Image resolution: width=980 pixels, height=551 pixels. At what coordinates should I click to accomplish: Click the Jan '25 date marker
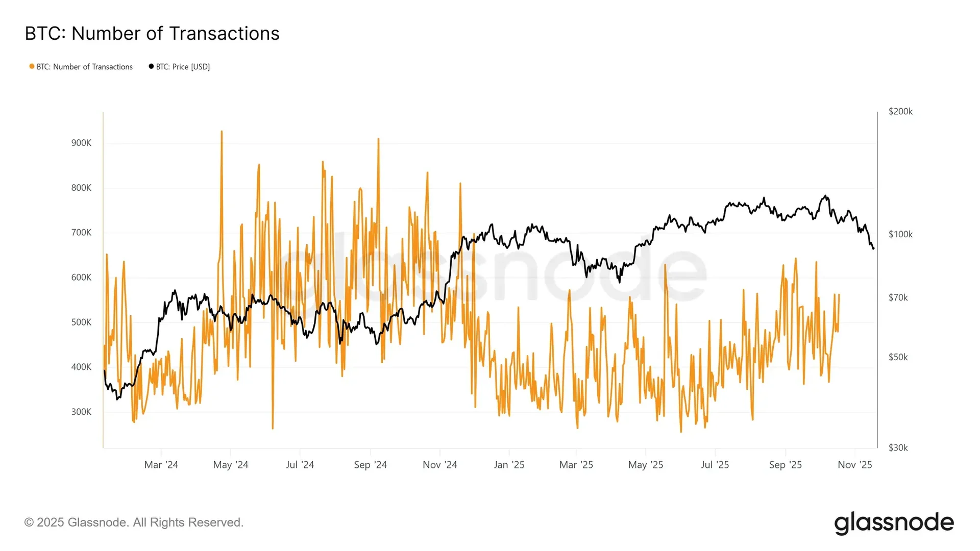click(509, 465)
